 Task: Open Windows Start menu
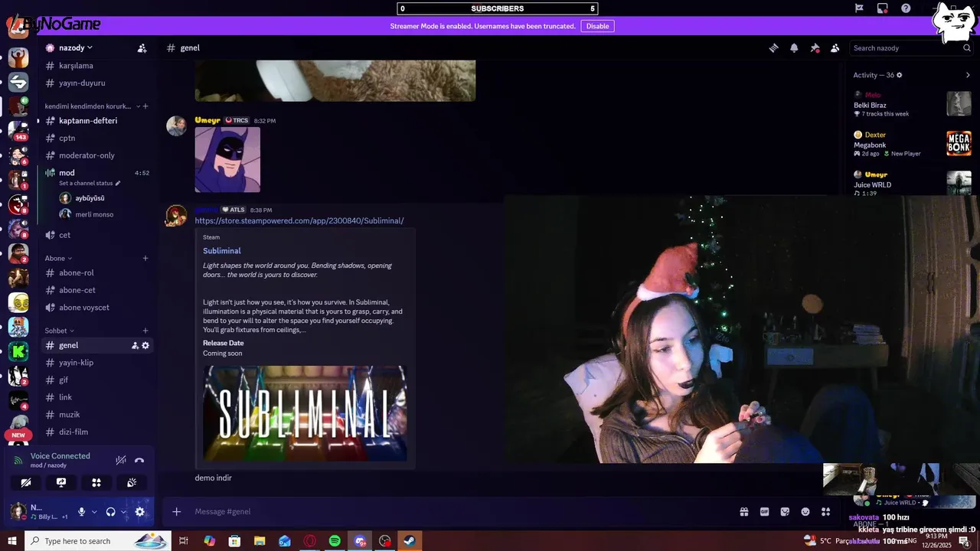coord(12,541)
